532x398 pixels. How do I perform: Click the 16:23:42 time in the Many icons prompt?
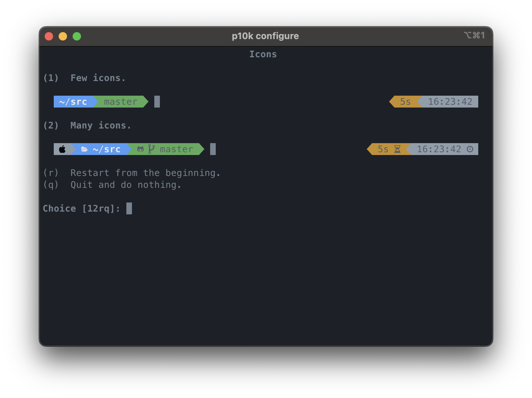[439, 149]
